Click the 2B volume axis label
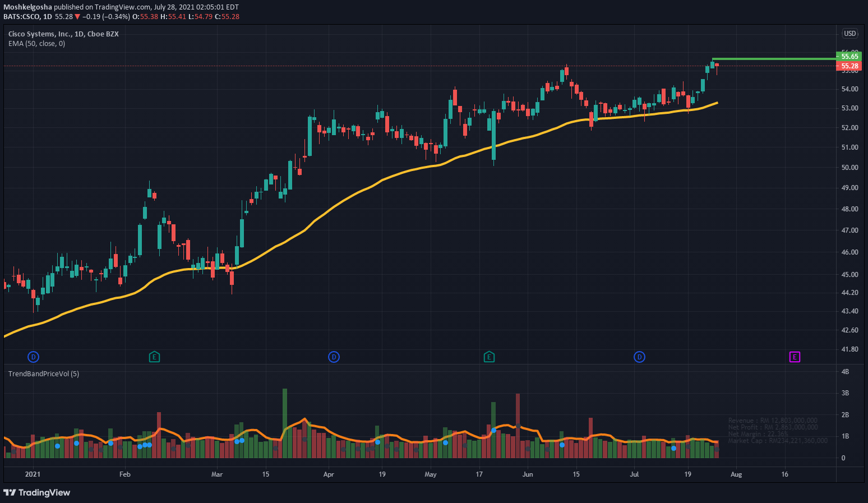Image resolution: width=868 pixels, height=503 pixels. (845, 415)
